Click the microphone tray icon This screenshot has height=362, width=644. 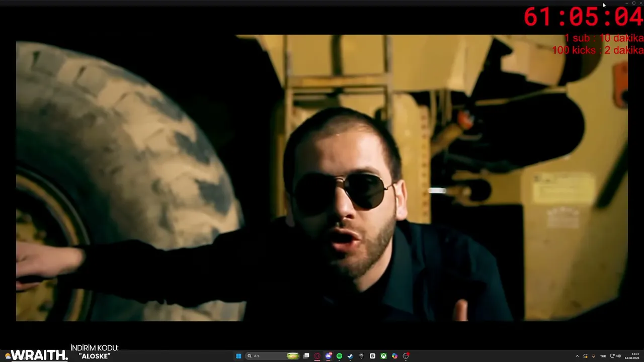click(x=593, y=356)
